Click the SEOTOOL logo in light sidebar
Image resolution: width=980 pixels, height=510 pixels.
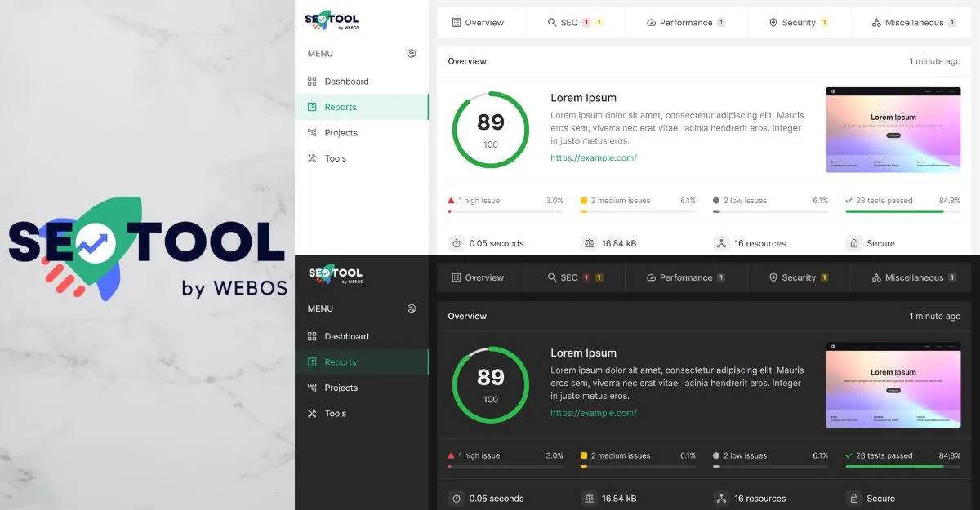pos(332,20)
